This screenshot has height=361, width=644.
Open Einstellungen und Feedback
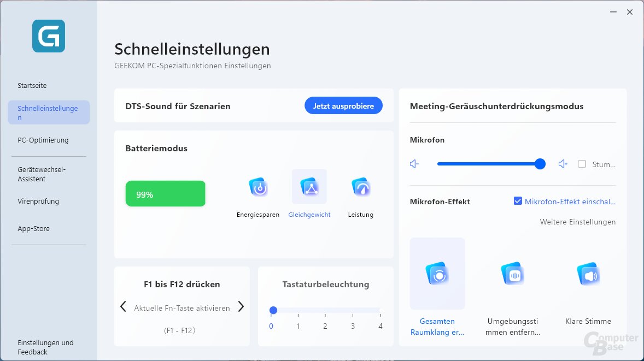(x=46, y=347)
